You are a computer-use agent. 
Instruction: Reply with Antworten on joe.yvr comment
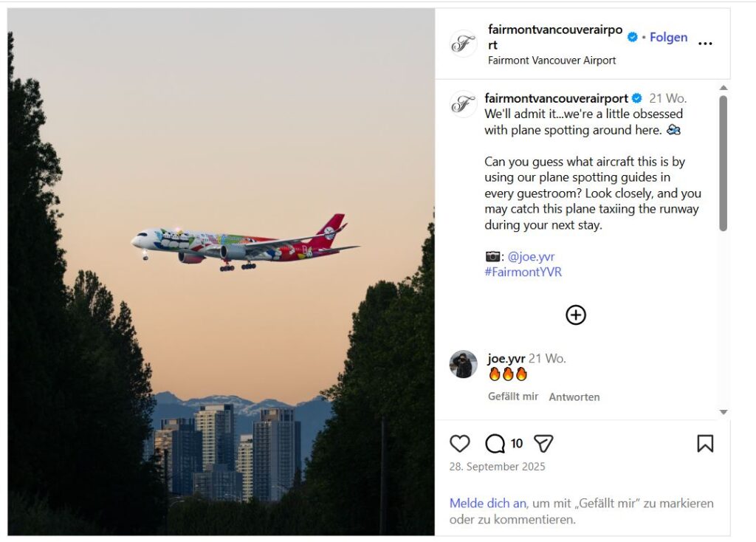tap(574, 397)
